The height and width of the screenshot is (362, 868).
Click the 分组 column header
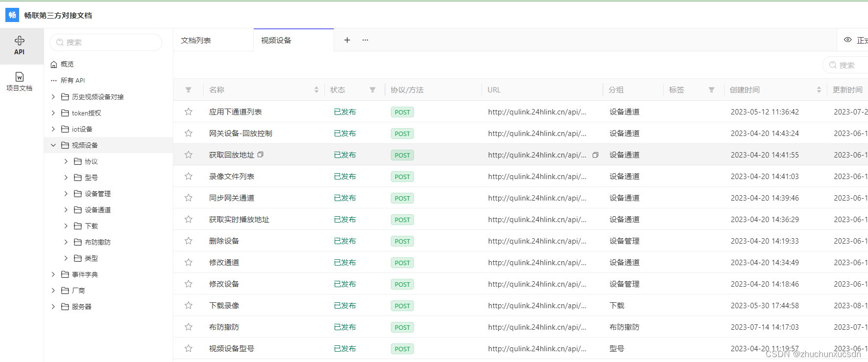tap(616, 90)
